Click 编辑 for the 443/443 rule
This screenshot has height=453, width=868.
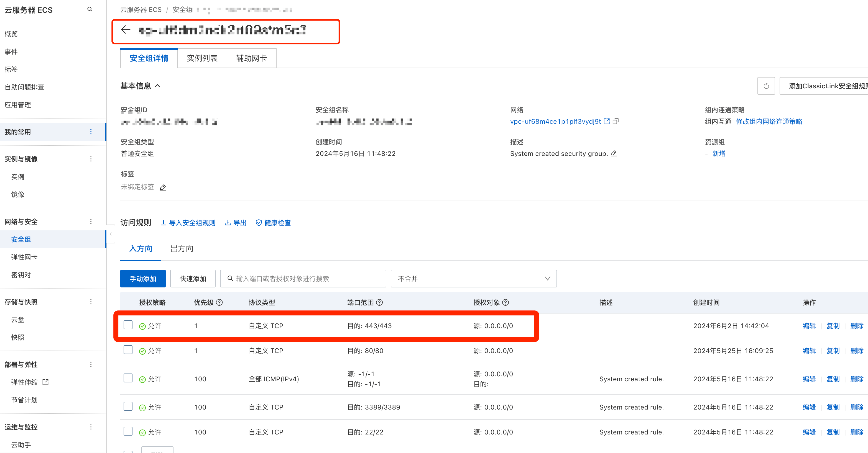[809, 326]
